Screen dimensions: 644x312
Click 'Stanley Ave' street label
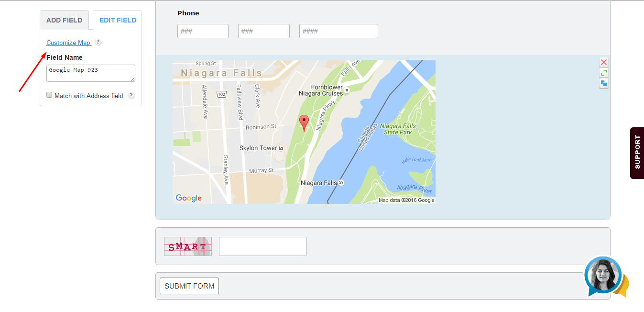point(226,170)
